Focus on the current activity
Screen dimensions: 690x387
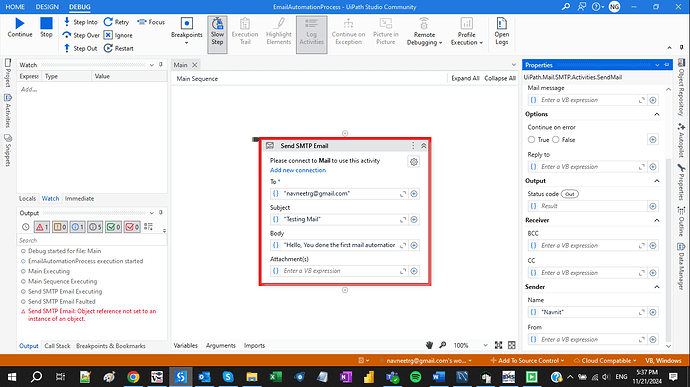tap(151, 22)
